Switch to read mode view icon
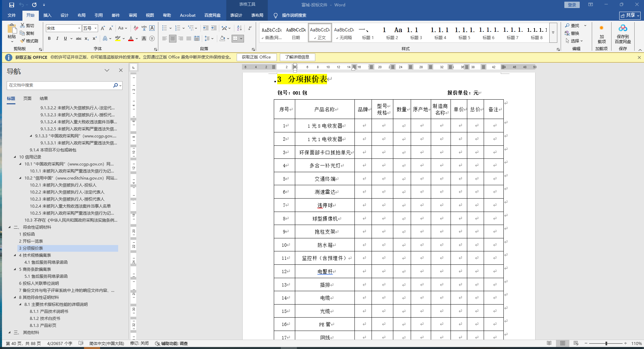 tap(549, 343)
